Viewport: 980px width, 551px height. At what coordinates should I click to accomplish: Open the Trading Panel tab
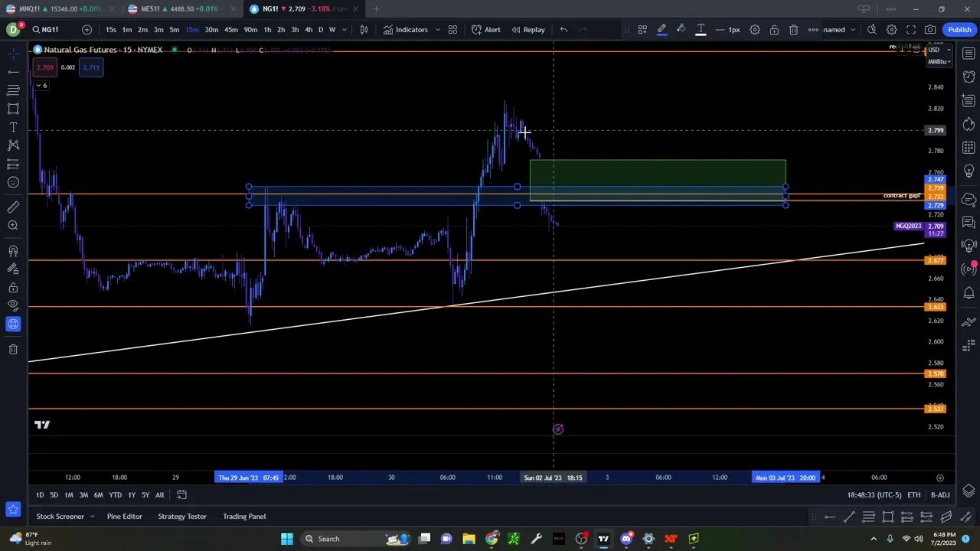[x=244, y=517]
